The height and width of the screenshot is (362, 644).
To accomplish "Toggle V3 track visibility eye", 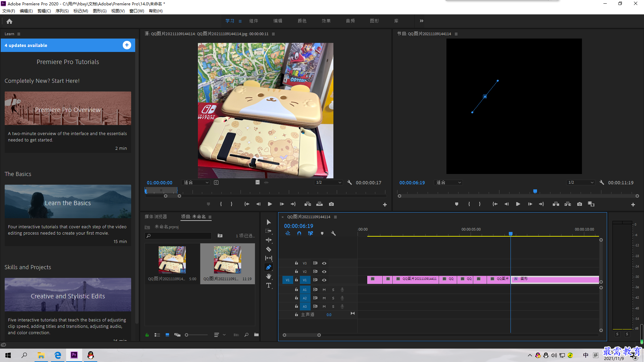I will pos(324,263).
